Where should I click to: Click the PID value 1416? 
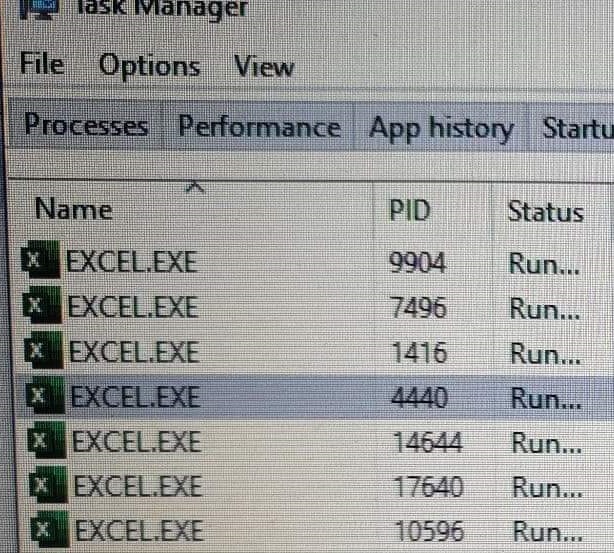pos(419,352)
